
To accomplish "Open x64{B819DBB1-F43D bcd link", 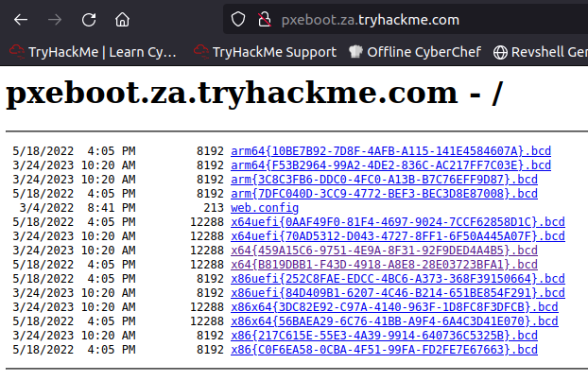I will coord(384,265).
